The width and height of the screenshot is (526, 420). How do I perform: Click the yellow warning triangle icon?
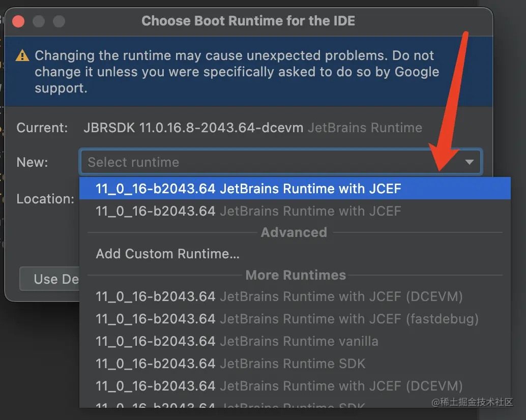tap(22, 55)
